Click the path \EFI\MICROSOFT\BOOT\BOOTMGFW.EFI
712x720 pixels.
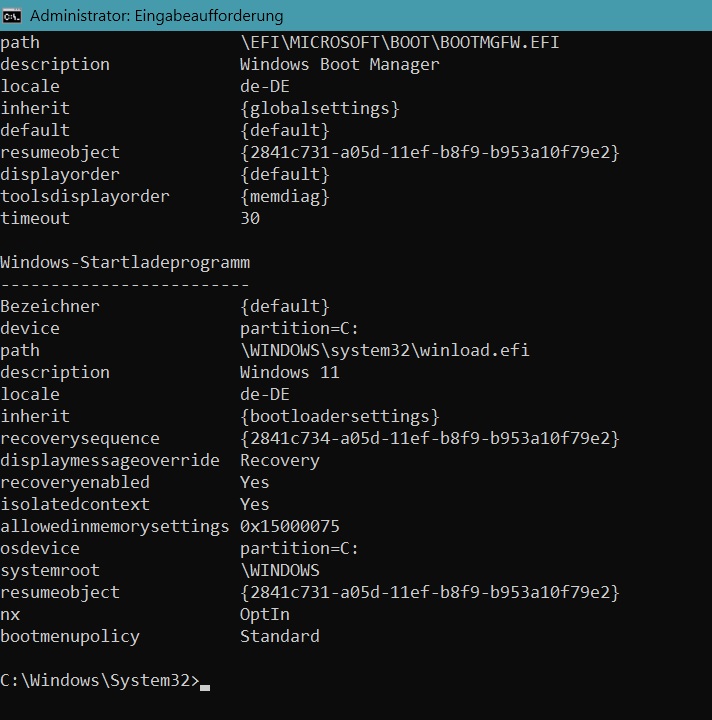399,43
